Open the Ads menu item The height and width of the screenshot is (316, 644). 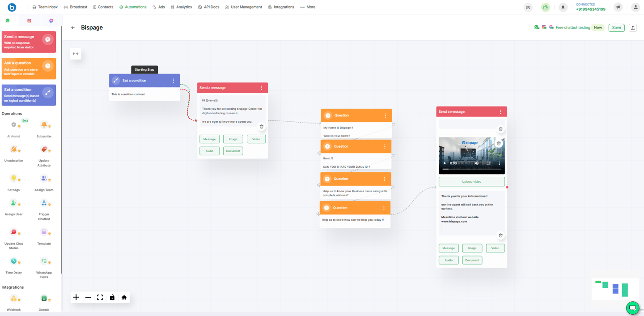159,7
